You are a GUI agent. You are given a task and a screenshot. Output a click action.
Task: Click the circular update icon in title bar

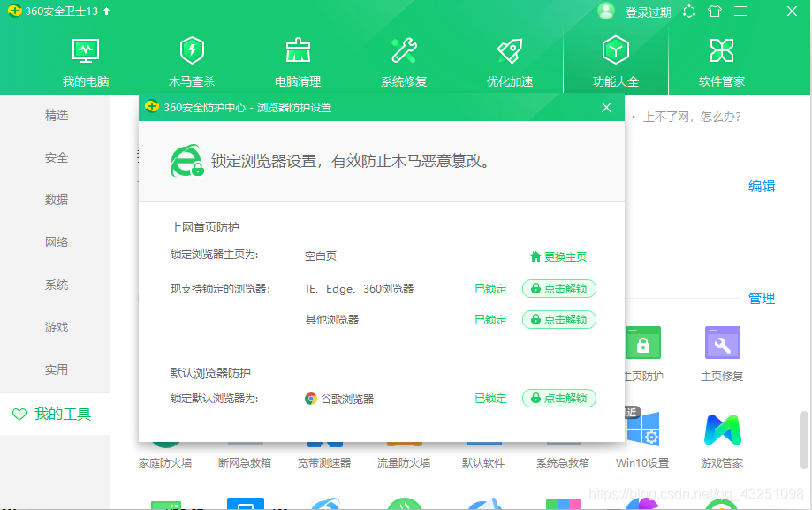(x=689, y=11)
